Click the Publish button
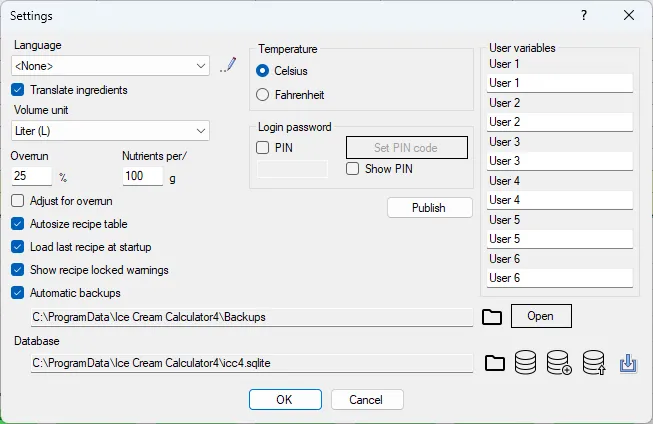This screenshot has height=424, width=653. [x=430, y=207]
